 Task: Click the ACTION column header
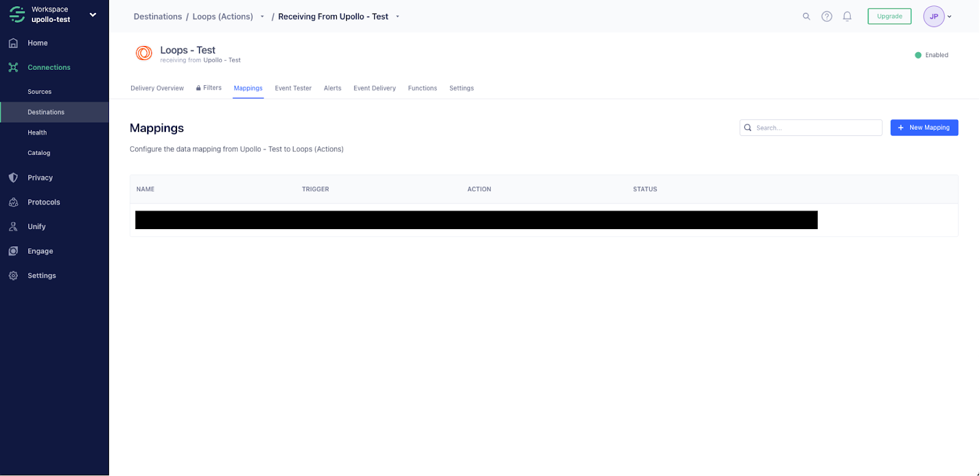479,189
